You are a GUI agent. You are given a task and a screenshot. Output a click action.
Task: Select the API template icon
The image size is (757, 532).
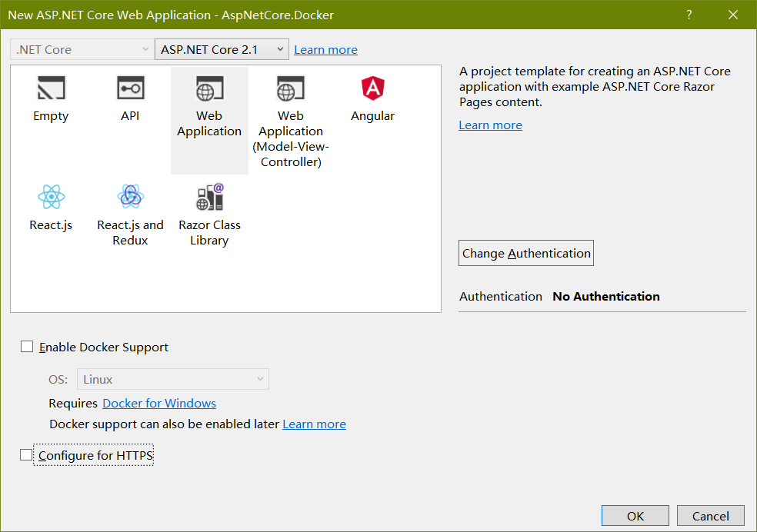click(x=129, y=96)
